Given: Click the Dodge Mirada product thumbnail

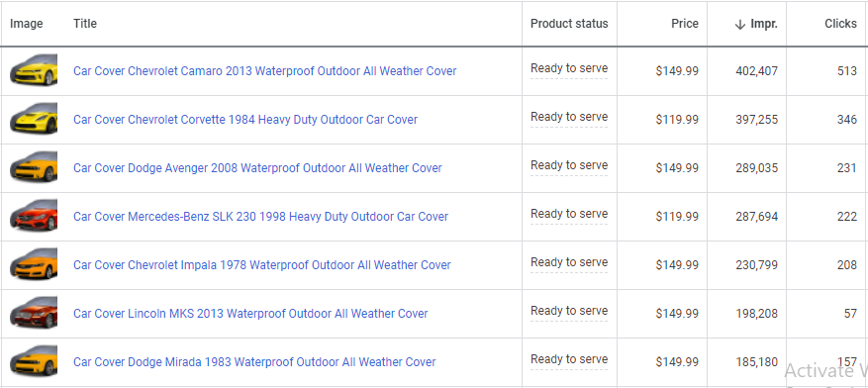Looking at the screenshot, I should pos(34,361).
